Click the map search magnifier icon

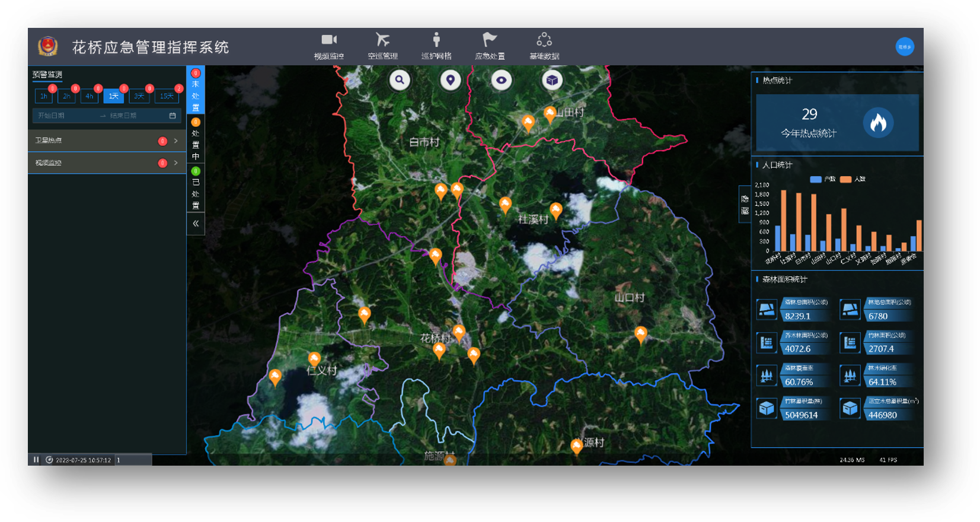[x=400, y=80]
